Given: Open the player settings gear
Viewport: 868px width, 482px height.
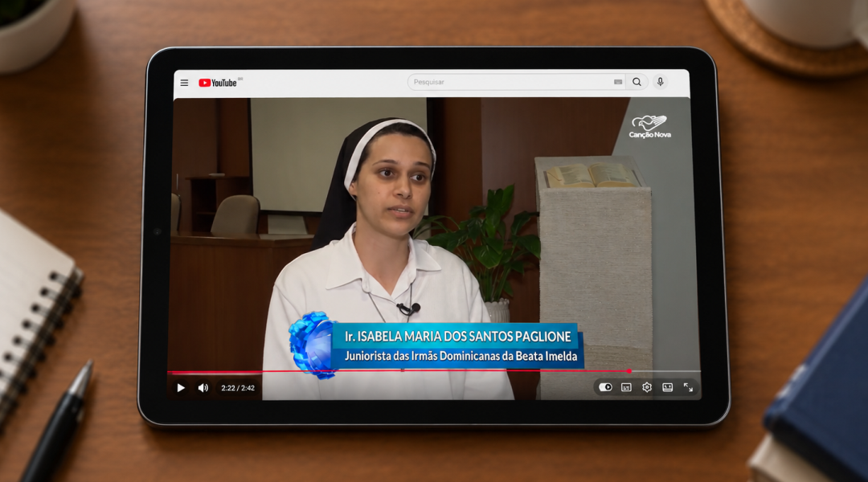Looking at the screenshot, I should click(x=646, y=387).
